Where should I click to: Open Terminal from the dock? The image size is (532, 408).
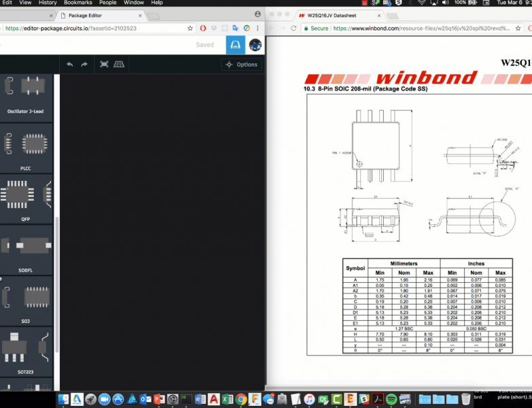point(186,399)
